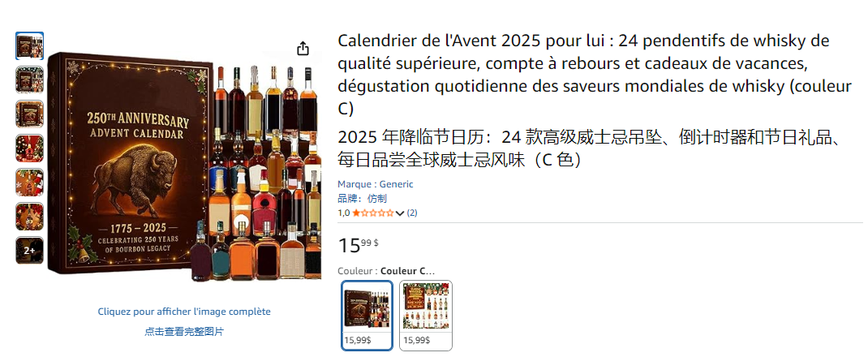Open the 2+ more images thumbnail
Image resolution: width=868 pixels, height=357 pixels.
coord(29,251)
